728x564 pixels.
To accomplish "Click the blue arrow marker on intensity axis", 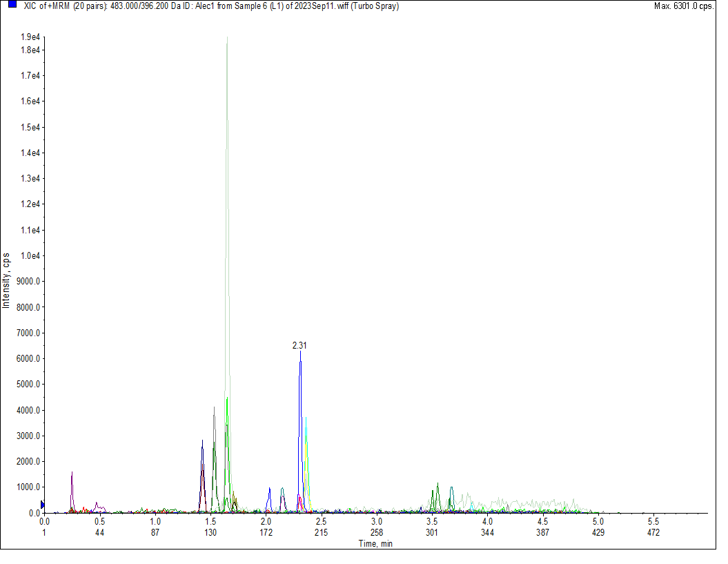I will (43, 505).
